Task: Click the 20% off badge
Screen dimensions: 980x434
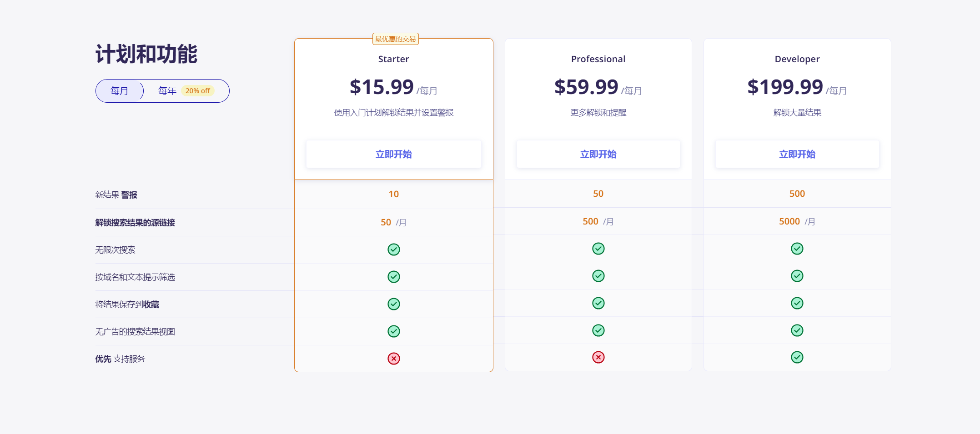Action: 197,91
